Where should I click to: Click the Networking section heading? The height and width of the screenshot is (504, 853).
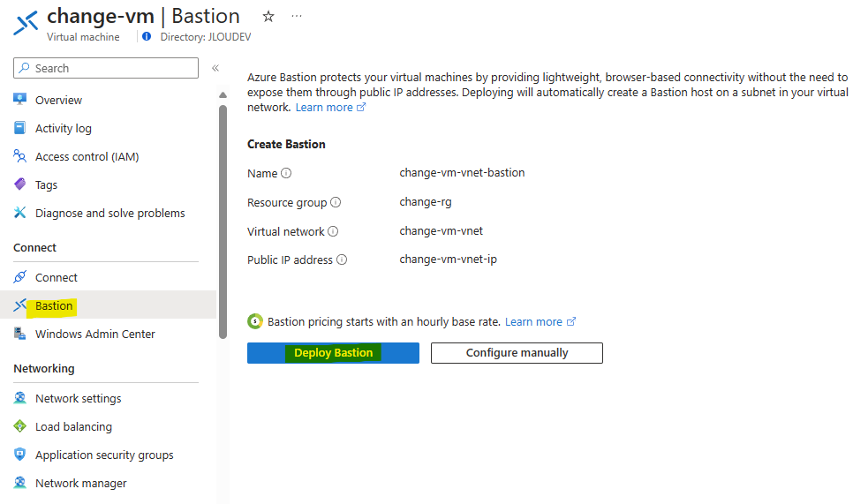[x=44, y=369]
